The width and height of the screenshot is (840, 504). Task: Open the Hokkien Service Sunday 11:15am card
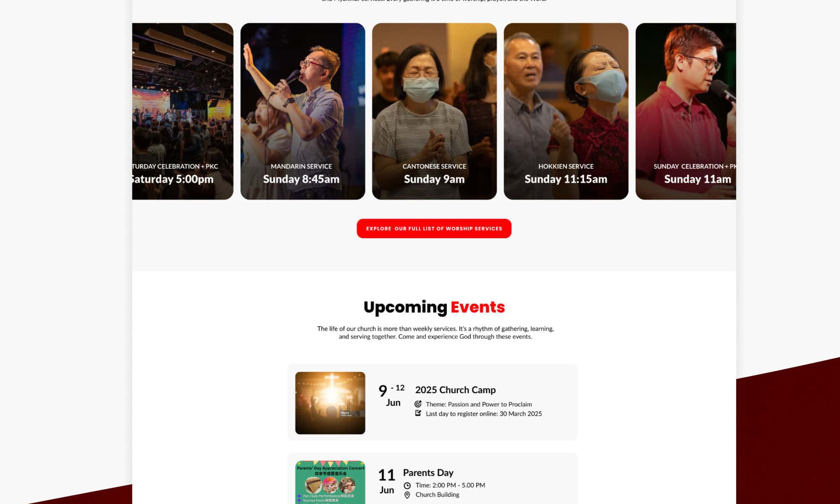point(566,111)
